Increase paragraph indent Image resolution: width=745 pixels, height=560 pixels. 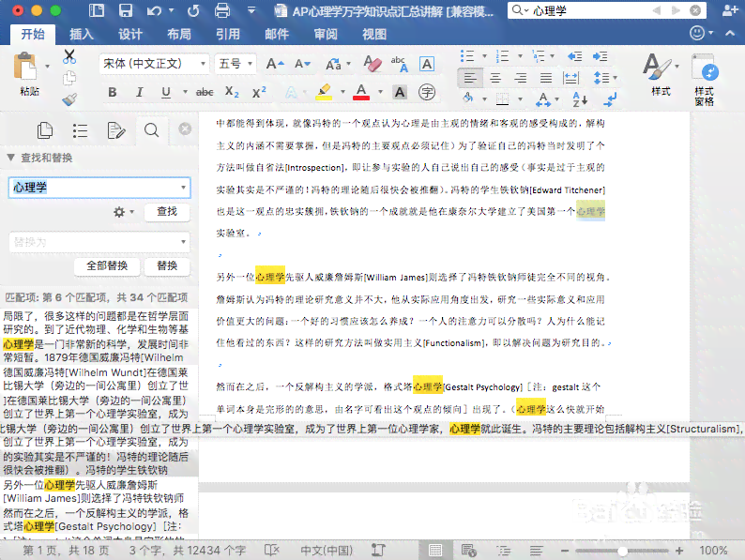[601, 56]
